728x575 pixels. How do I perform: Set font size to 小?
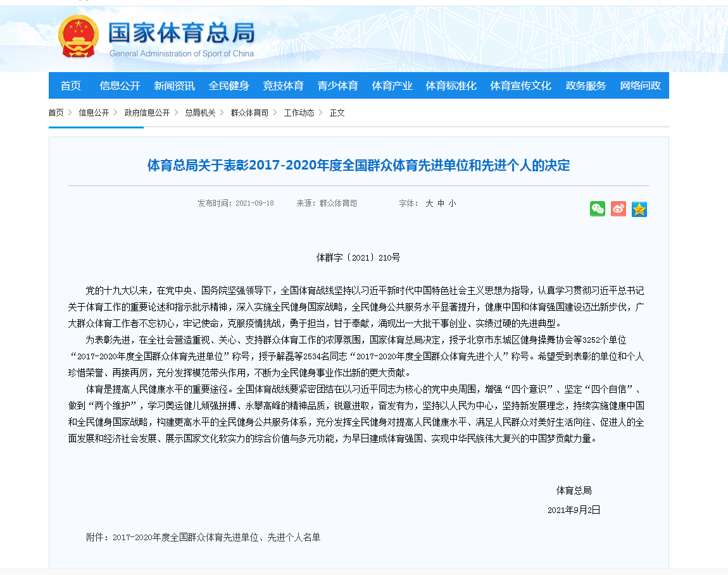click(x=453, y=203)
